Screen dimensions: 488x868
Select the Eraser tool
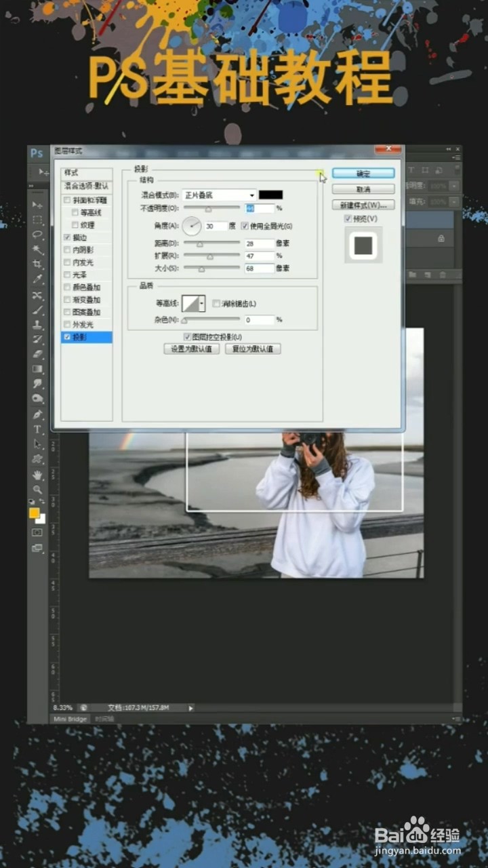click(x=37, y=354)
